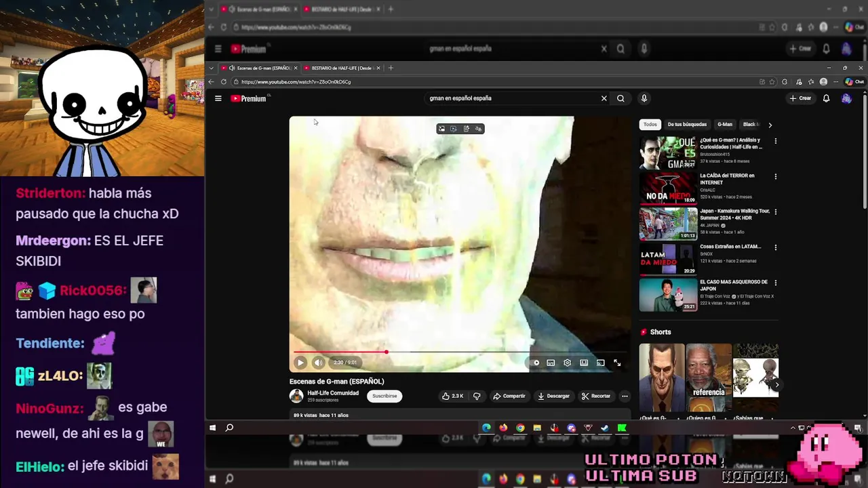The image size is (868, 488).
Task: Click YouTube Premium logo in front window
Action: (x=249, y=98)
